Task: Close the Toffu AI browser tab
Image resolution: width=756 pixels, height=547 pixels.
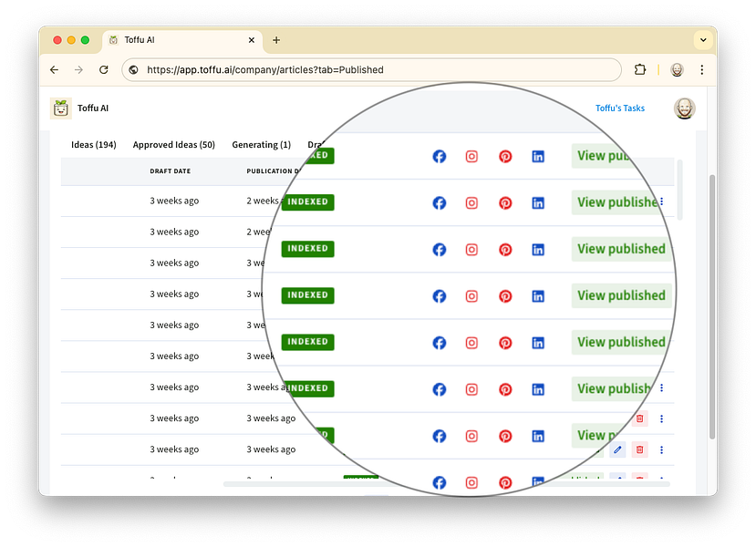Action: tap(251, 40)
